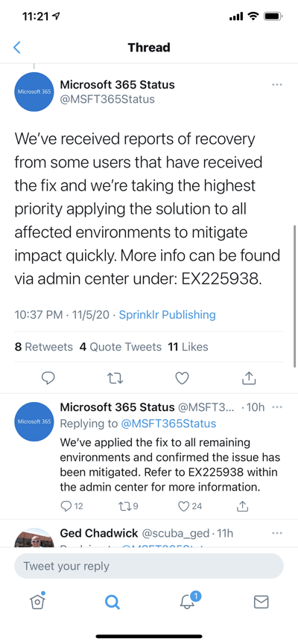Share the Microsoft 365 Status reply tweet
Viewport: 298px width, 644px height.
click(x=243, y=506)
